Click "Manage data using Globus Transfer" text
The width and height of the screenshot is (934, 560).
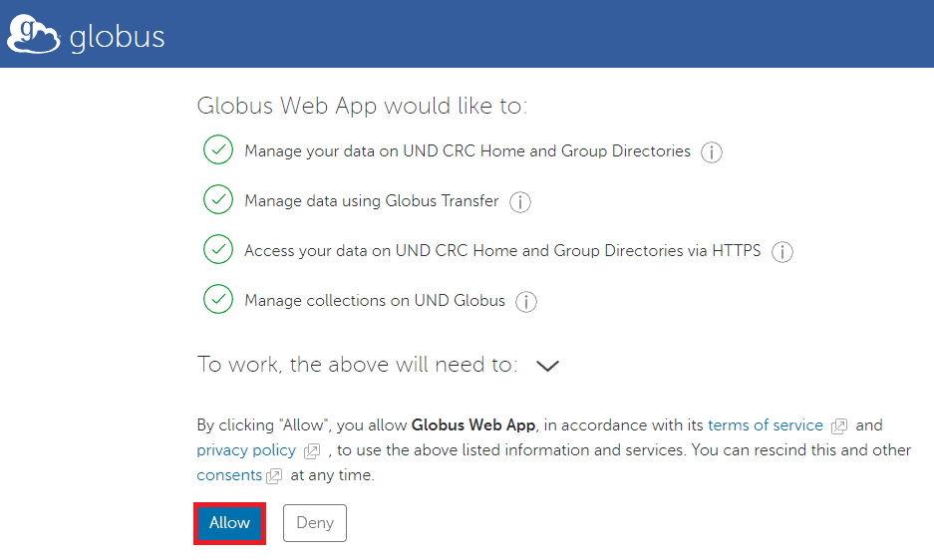pyautogui.click(x=371, y=201)
